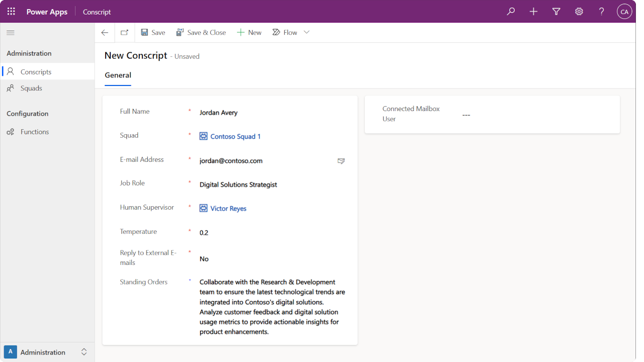The image size is (644, 362).
Task: Click the entity icon next to Contoso Squad 1
Action: (x=204, y=136)
